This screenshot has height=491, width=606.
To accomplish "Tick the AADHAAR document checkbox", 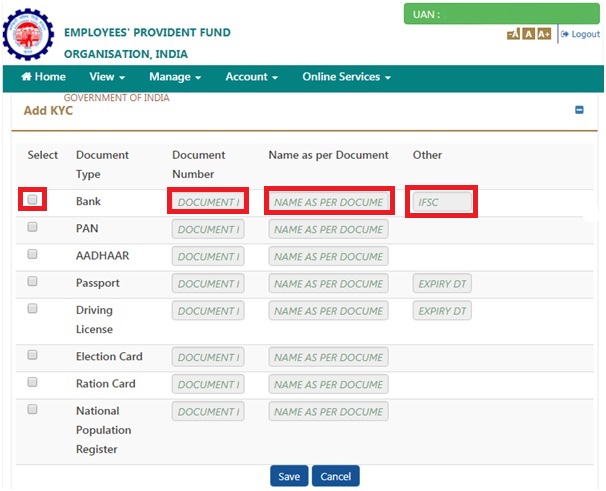I will (x=32, y=254).
